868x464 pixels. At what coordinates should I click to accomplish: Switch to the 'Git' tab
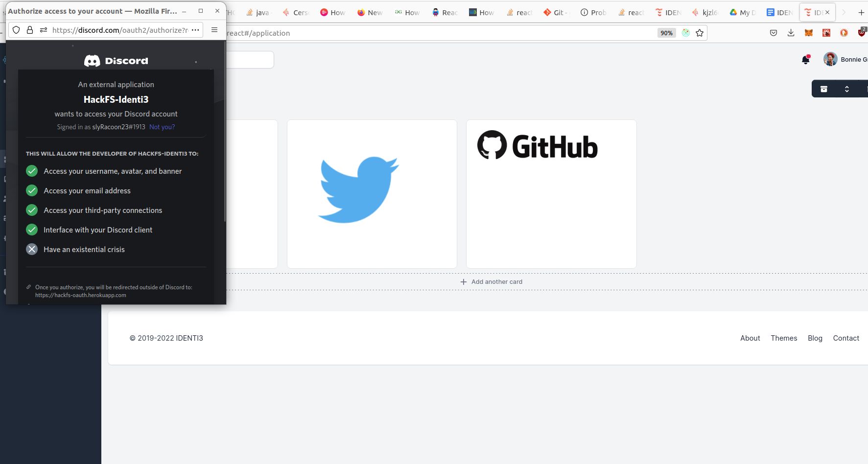point(557,13)
